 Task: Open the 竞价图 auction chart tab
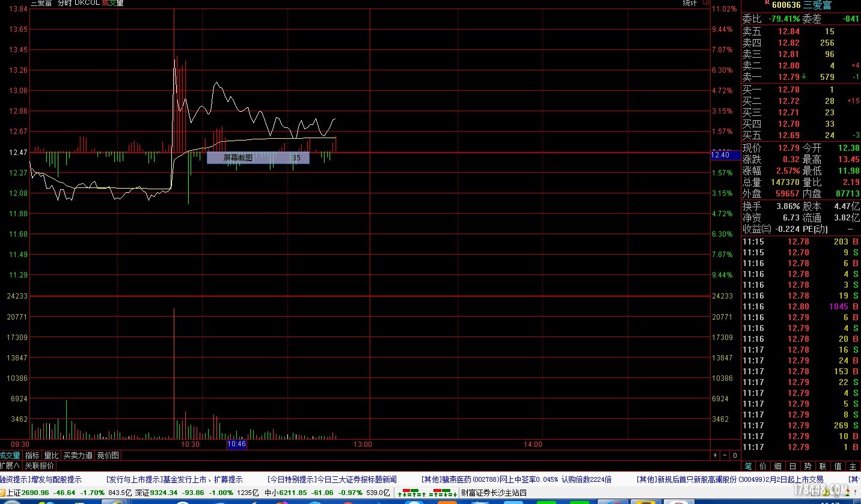click(108, 455)
